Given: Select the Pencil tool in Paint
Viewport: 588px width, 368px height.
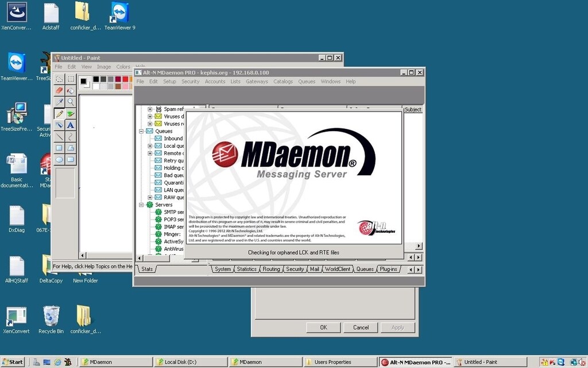Looking at the screenshot, I should point(59,113).
